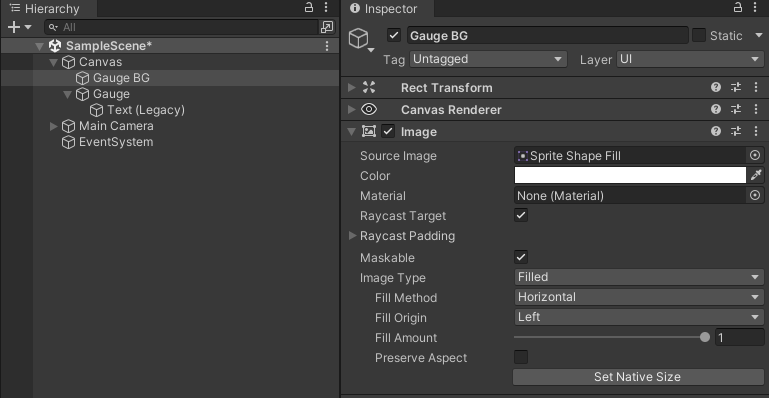
Task: Open Fill Method Horizontal dropdown
Action: point(639,297)
